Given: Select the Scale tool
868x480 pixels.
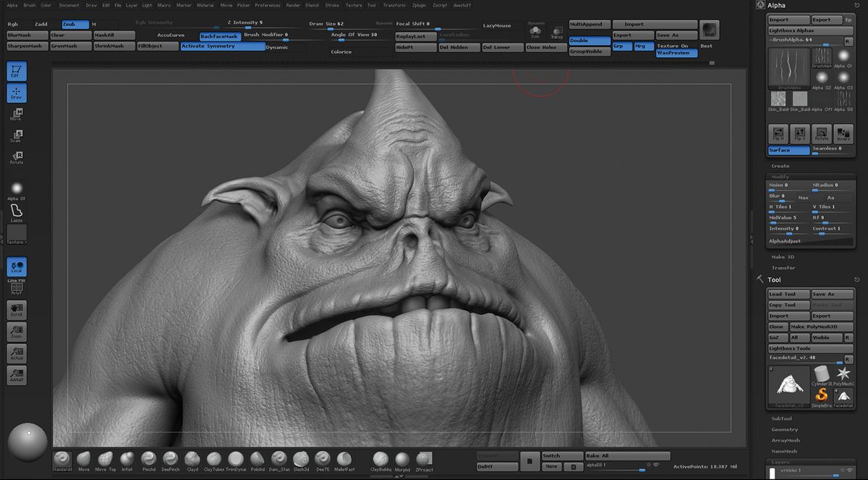Looking at the screenshot, I should pyautogui.click(x=16, y=135).
